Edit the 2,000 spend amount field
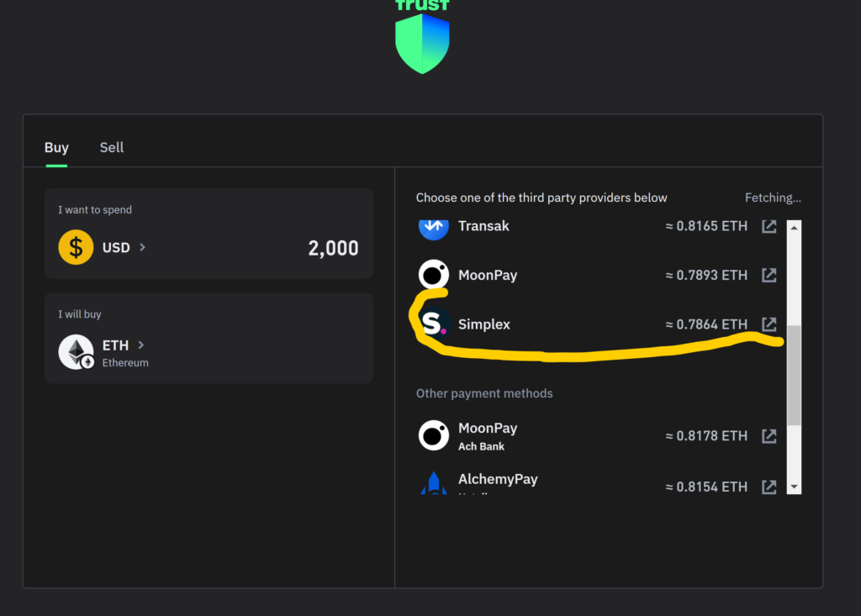This screenshot has height=616, width=861. [333, 248]
